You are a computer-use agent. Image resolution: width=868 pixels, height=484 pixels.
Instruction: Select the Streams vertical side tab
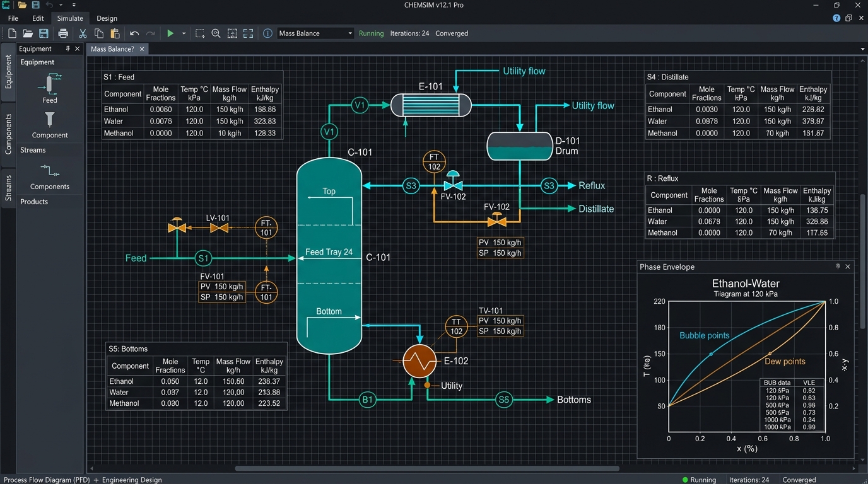tap(8, 188)
